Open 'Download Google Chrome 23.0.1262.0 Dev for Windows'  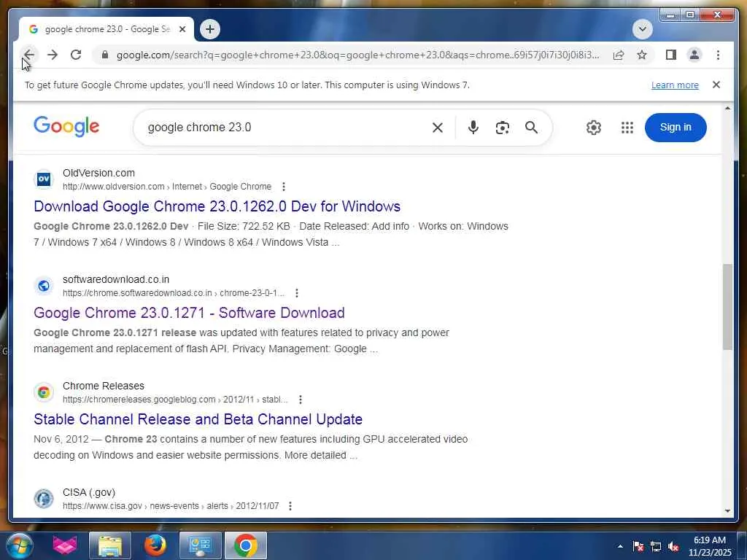217,206
